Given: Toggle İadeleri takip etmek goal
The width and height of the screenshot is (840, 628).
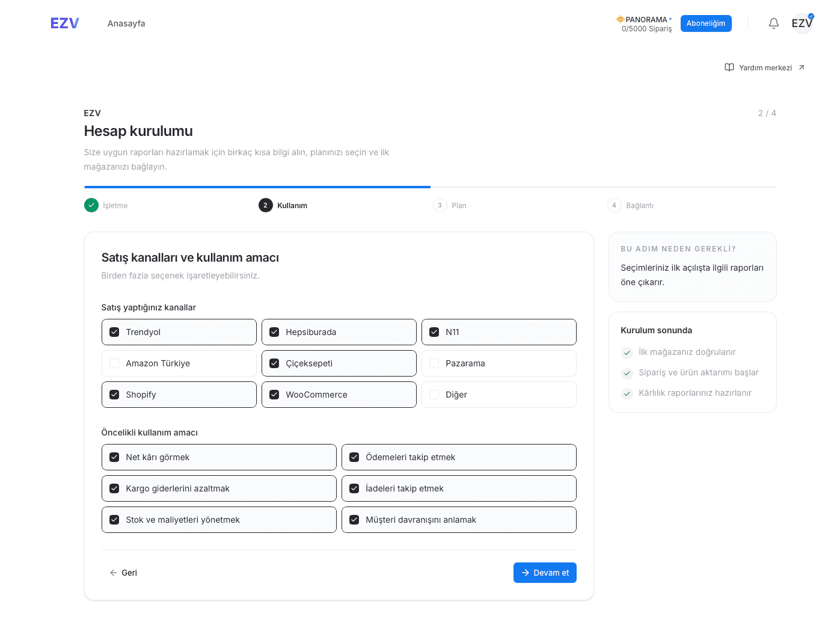Looking at the screenshot, I should pos(459,488).
